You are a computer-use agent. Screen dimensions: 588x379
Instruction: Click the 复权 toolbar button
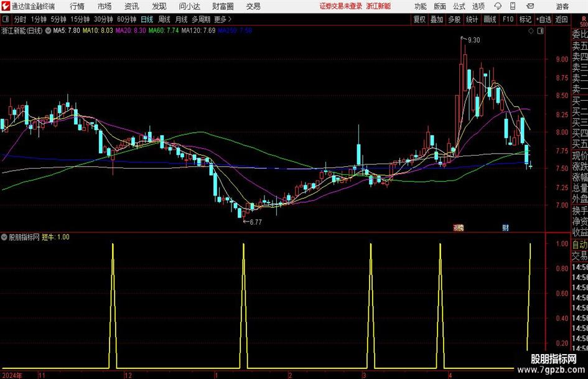coord(419,19)
